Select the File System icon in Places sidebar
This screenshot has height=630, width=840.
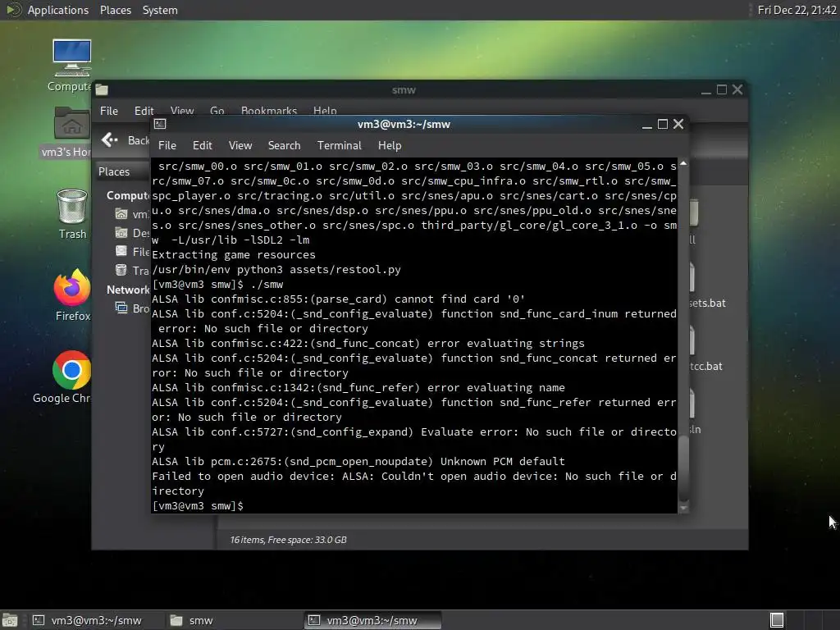tap(121, 251)
